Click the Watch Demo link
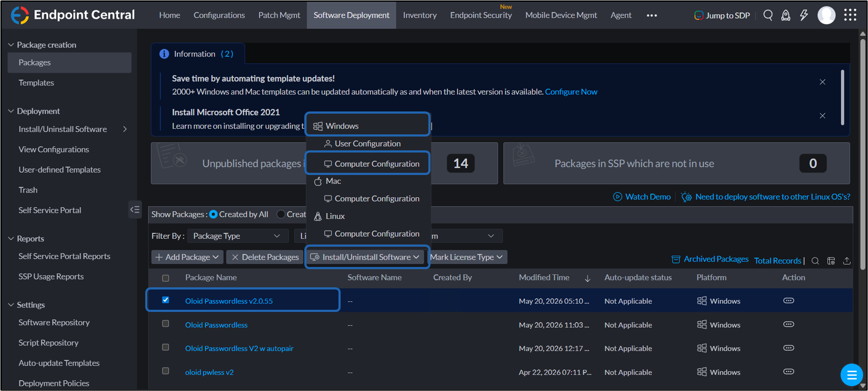The width and height of the screenshot is (868, 391). 642,197
